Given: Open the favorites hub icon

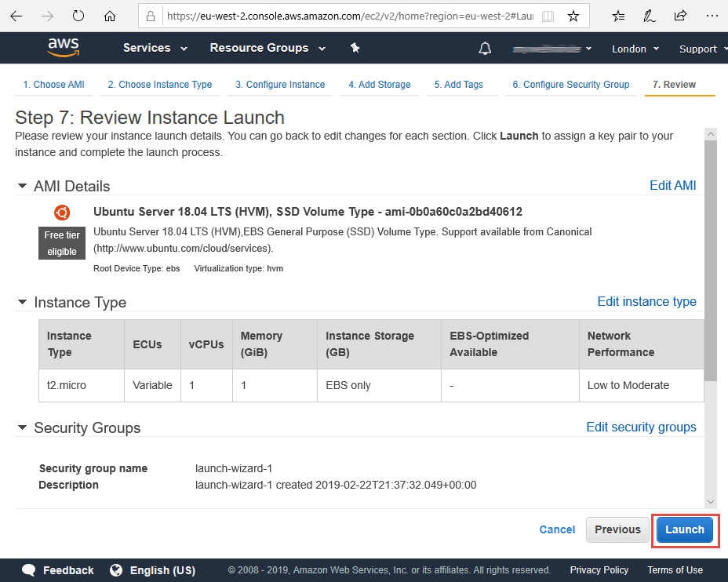Looking at the screenshot, I should point(618,16).
